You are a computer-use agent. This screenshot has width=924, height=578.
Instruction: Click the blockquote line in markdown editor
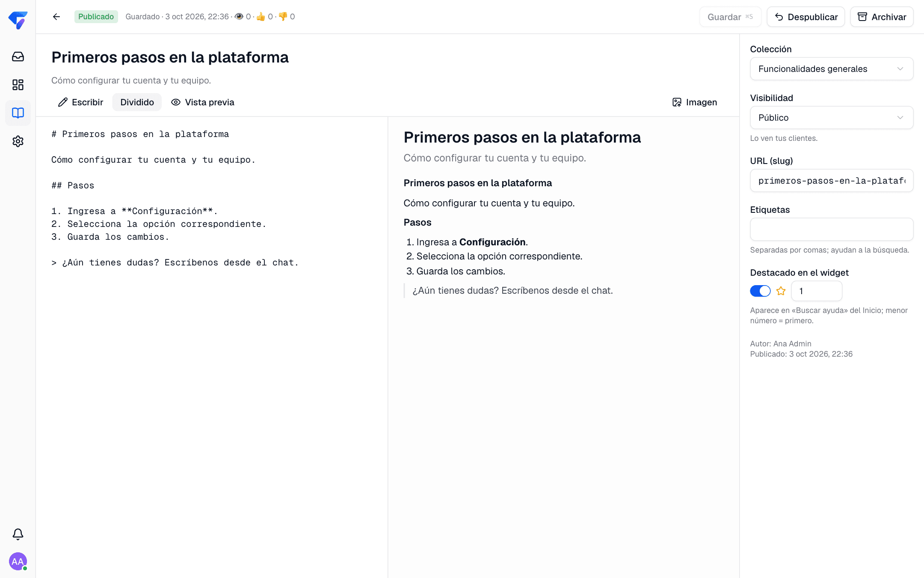(175, 262)
